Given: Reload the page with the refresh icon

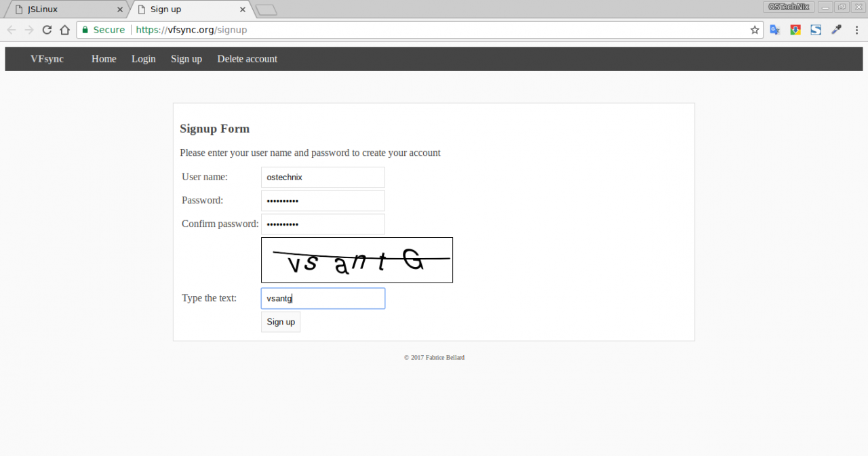Looking at the screenshot, I should (x=47, y=30).
